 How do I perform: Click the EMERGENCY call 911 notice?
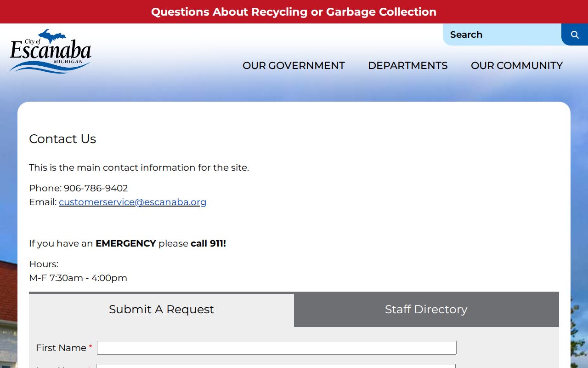coord(127,243)
